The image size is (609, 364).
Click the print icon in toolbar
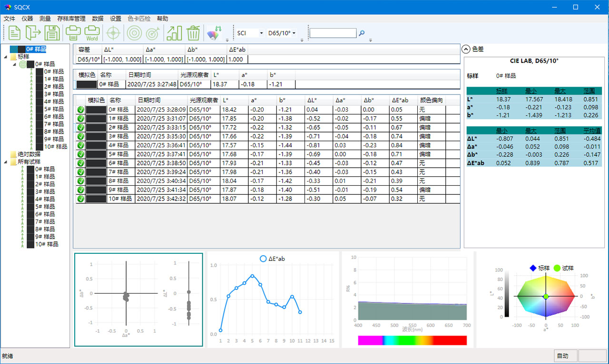click(72, 33)
